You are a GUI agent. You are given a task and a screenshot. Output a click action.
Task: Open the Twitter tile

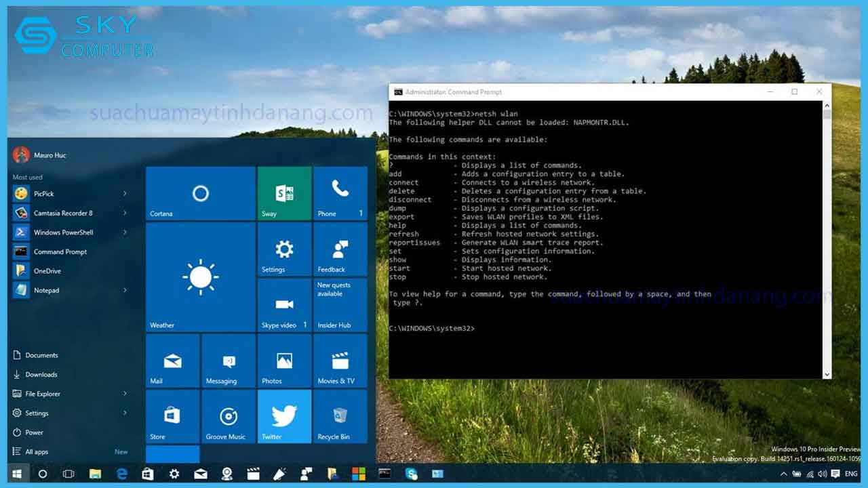point(283,416)
